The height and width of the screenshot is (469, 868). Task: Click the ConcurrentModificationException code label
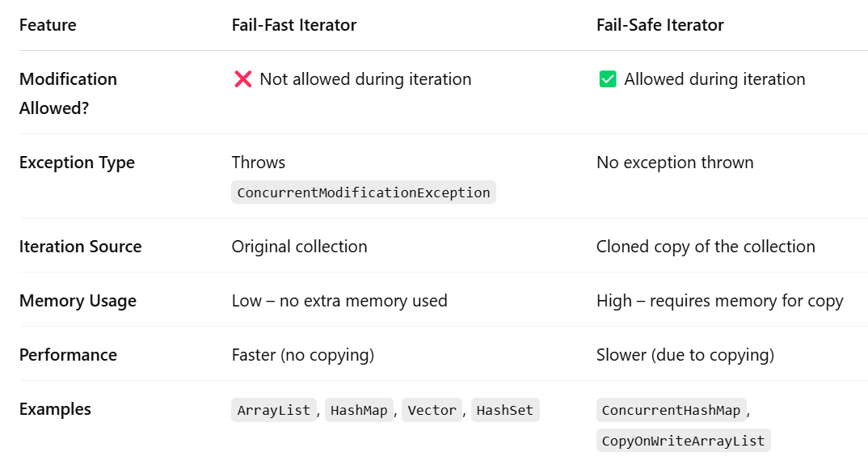(x=364, y=192)
